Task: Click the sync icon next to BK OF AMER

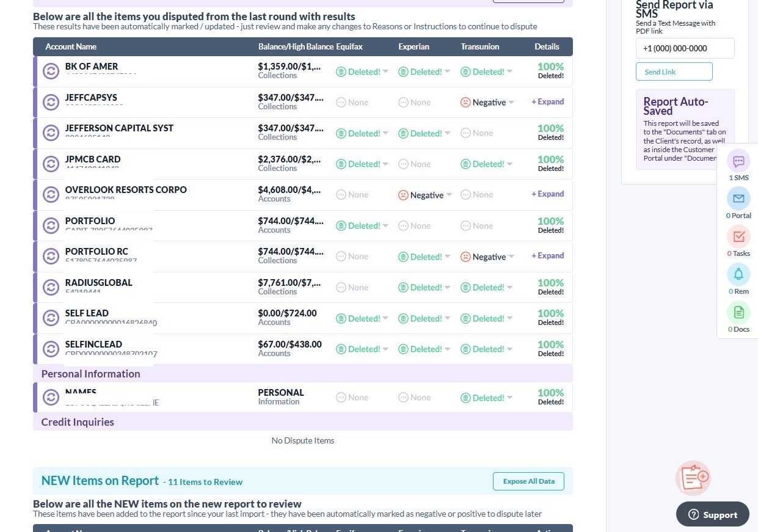Action: click(51, 71)
